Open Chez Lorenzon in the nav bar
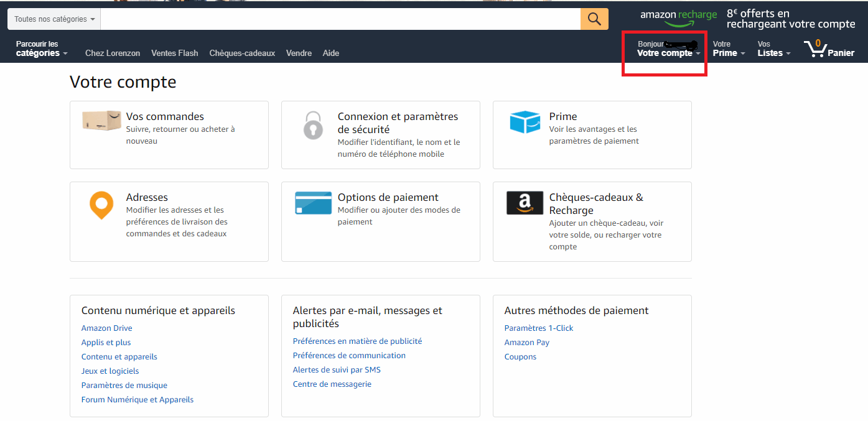The width and height of the screenshot is (868, 421). (x=113, y=53)
